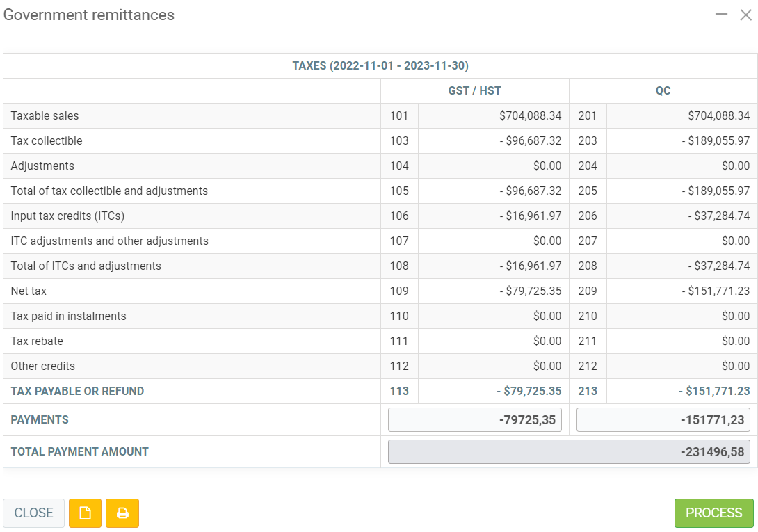Select the Total Payment Amount field

click(569, 452)
